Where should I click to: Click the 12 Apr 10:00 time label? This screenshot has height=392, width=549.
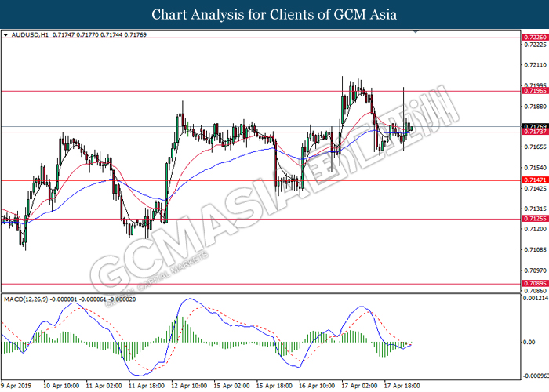[188, 385]
